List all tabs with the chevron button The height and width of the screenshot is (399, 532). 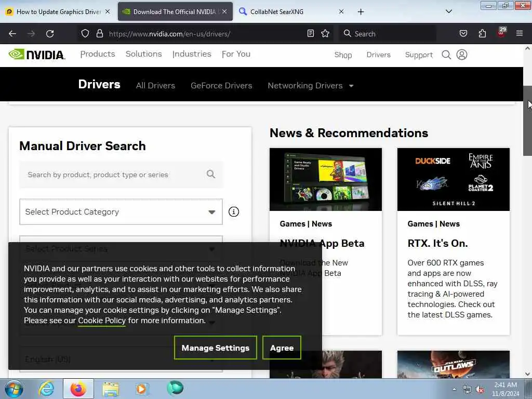pyautogui.click(x=448, y=11)
